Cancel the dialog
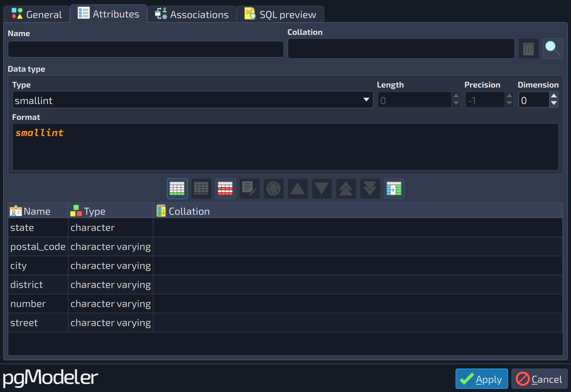 [x=539, y=379]
